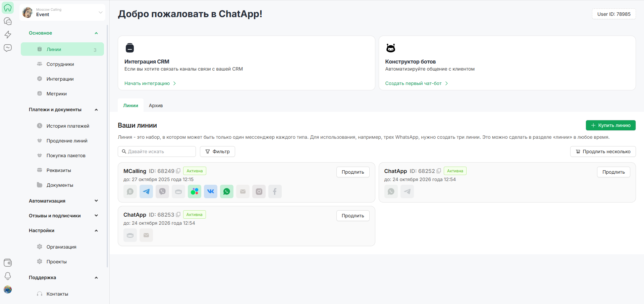644x304 pixels.
Task: Switch to the Архив tab
Action: tap(156, 105)
